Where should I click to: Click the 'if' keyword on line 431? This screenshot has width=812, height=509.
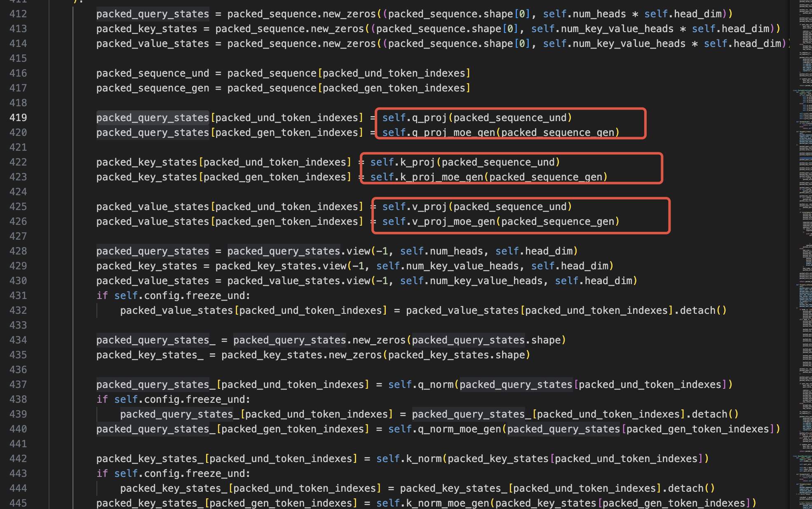(102, 296)
